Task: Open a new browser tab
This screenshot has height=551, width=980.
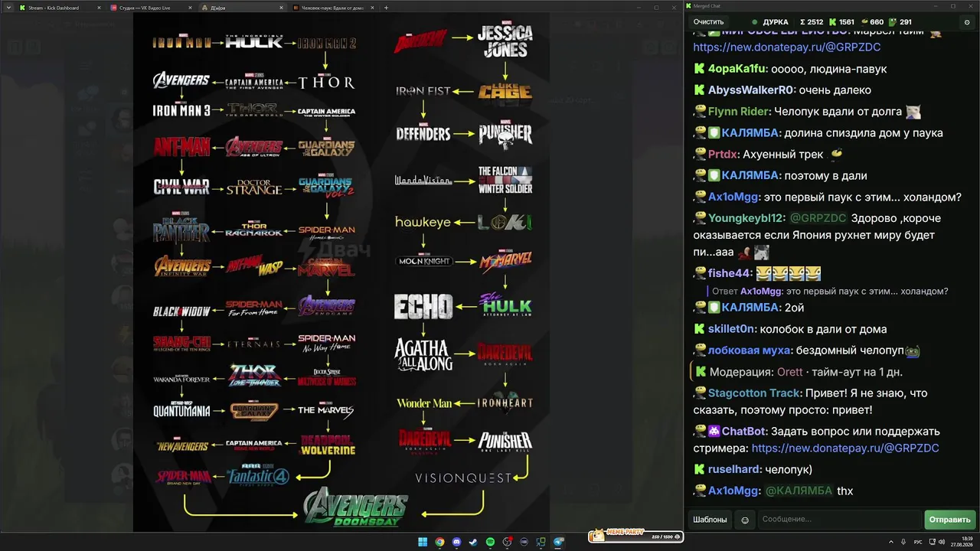Action: click(386, 8)
